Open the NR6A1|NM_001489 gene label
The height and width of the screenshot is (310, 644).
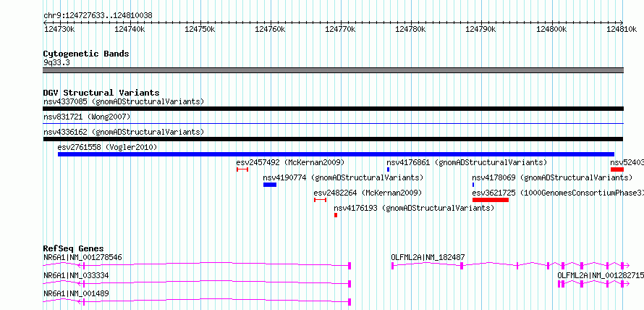pyautogui.click(x=76, y=293)
